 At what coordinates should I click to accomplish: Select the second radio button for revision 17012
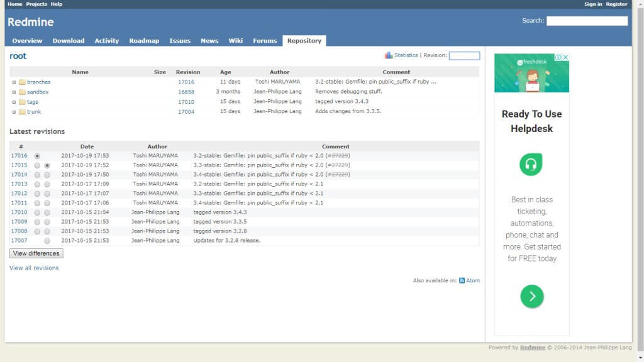(47, 194)
